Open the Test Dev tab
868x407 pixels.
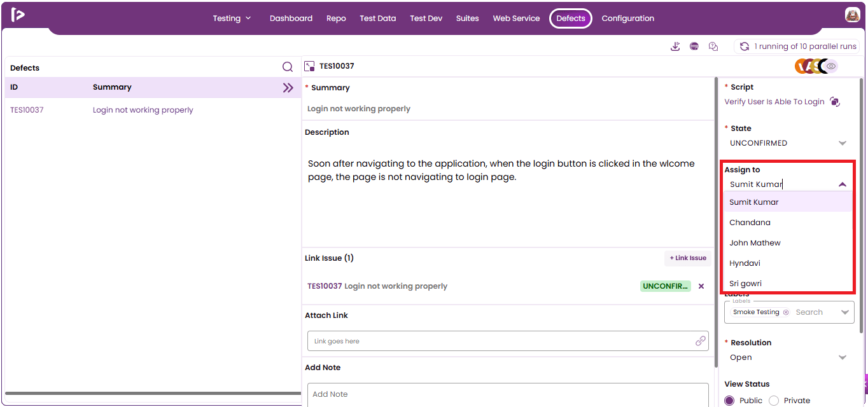(x=426, y=18)
